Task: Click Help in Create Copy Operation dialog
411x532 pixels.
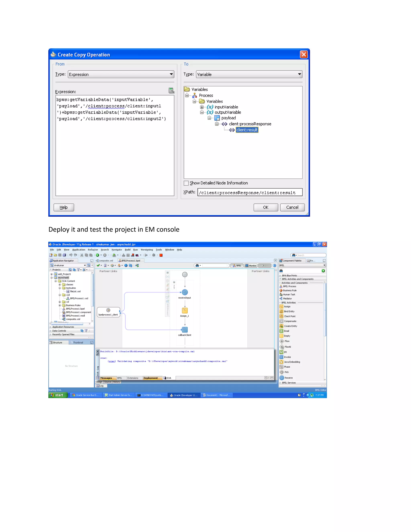Action: point(64,207)
